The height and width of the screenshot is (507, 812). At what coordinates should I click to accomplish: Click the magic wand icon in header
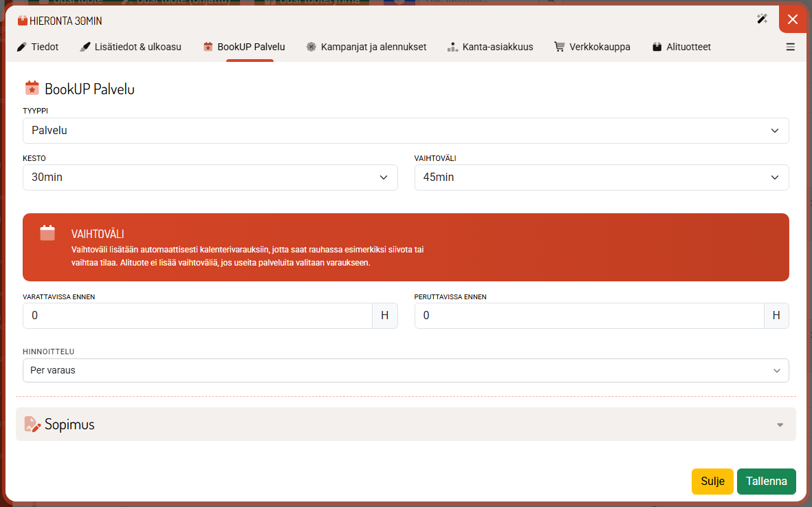point(762,19)
